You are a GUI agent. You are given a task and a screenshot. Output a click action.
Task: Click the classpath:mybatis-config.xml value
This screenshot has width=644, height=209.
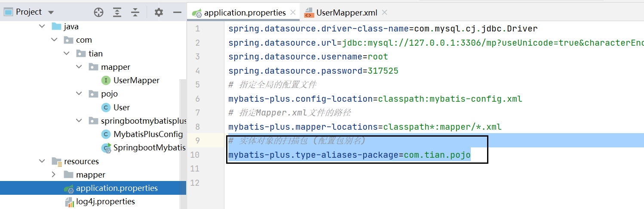pos(450,99)
